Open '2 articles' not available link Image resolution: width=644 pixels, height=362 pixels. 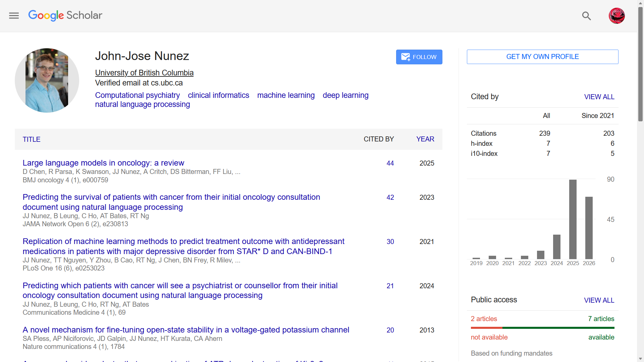[484, 319]
